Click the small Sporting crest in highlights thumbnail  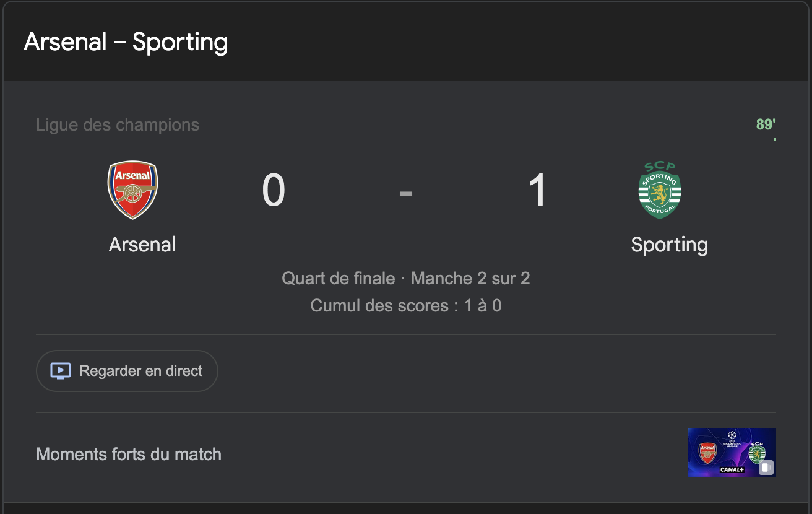click(756, 453)
